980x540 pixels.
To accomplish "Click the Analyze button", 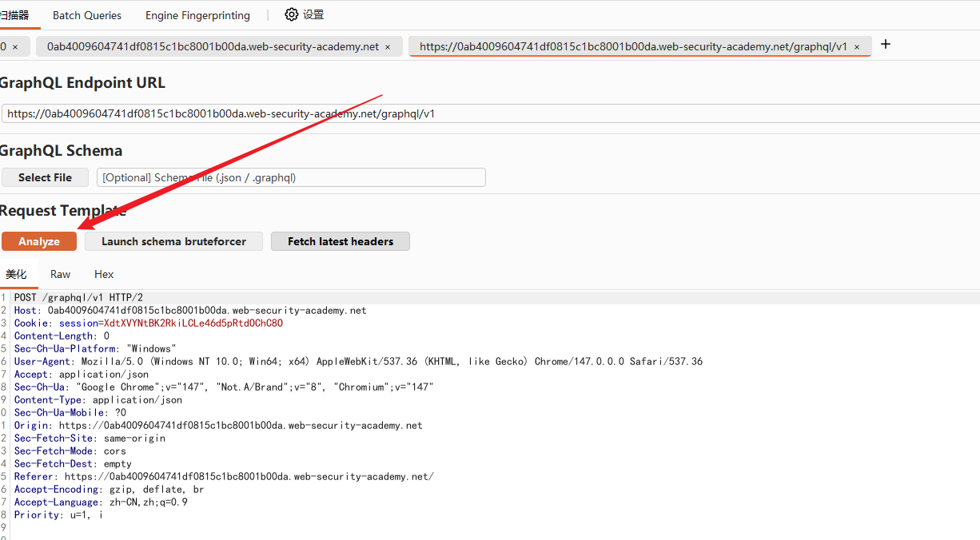I will pos(39,241).
